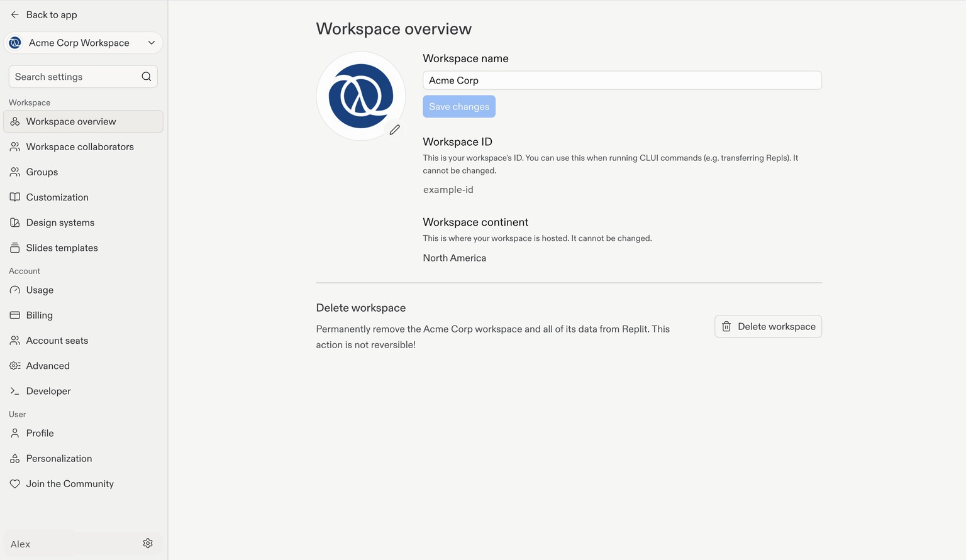Image resolution: width=966 pixels, height=560 pixels.
Task: Click the Workspace overview page heading
Action: pyautogui.click(x=394, y=29)
